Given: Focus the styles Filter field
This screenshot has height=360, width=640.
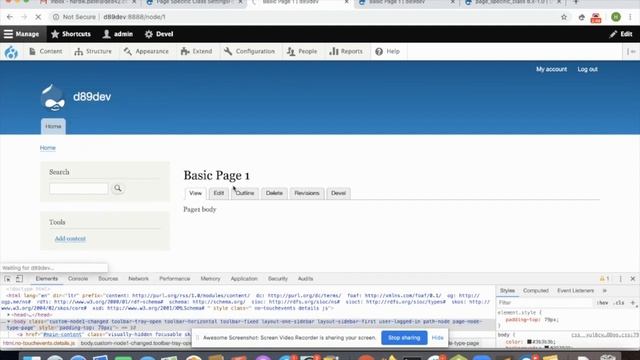Looking at the screenshot, I should [x=545, y=303].
